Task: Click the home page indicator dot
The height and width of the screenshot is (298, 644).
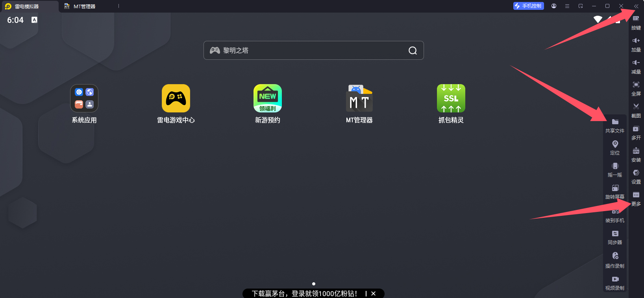Action: (x=314, y=284)
